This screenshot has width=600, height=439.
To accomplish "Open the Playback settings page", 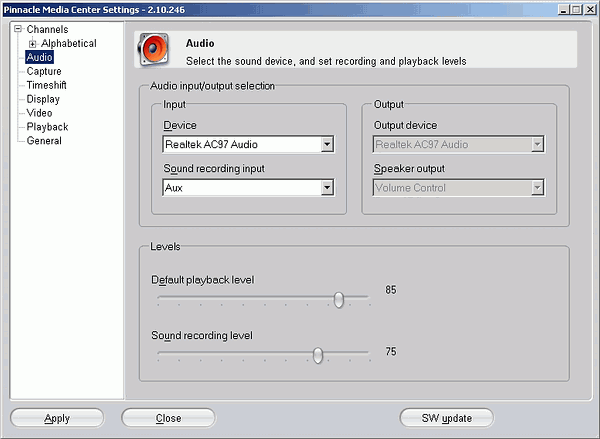I will (47, 127).
